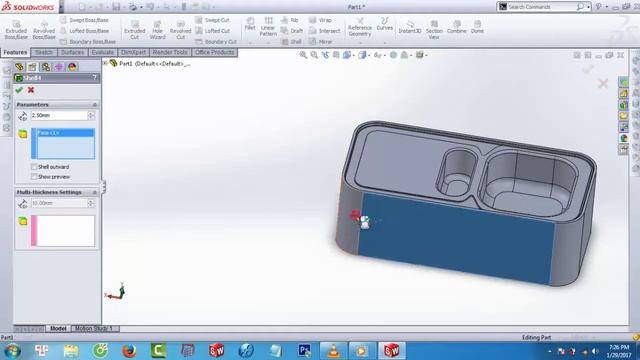
Task: Choose Swept Boss/Base
Action: pos(84,20)
